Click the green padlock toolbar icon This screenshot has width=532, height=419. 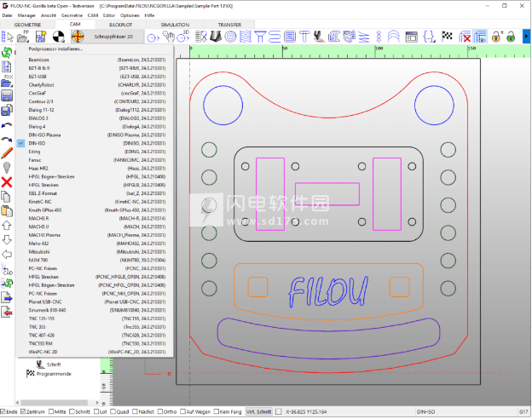click(510, 37)
